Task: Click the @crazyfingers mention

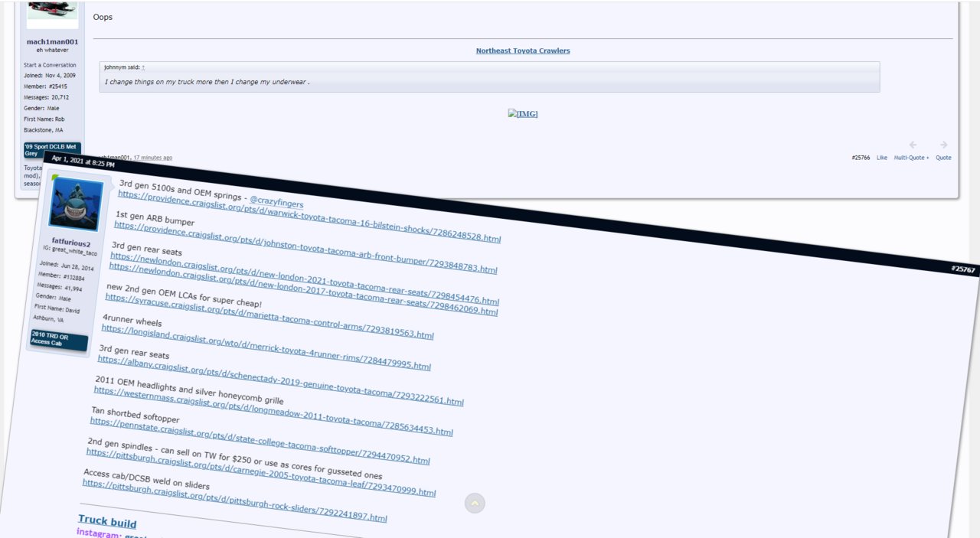Action: tap(276, 204)
